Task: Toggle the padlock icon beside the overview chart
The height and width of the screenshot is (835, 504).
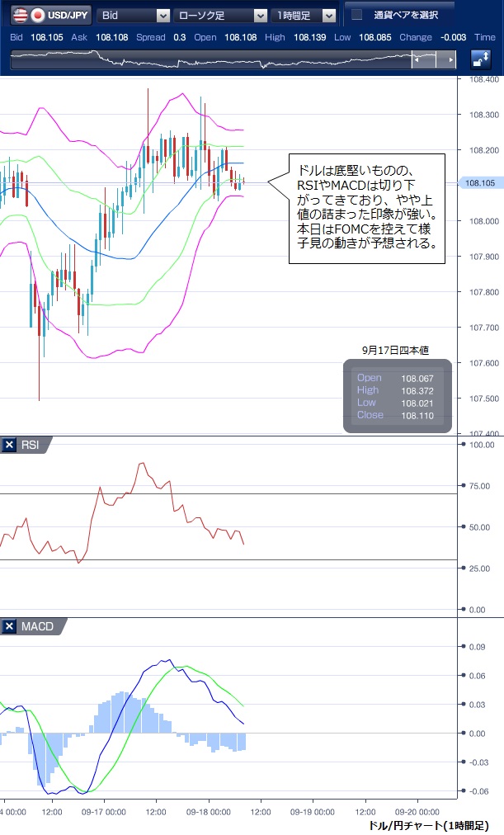Action: point(480,59)
